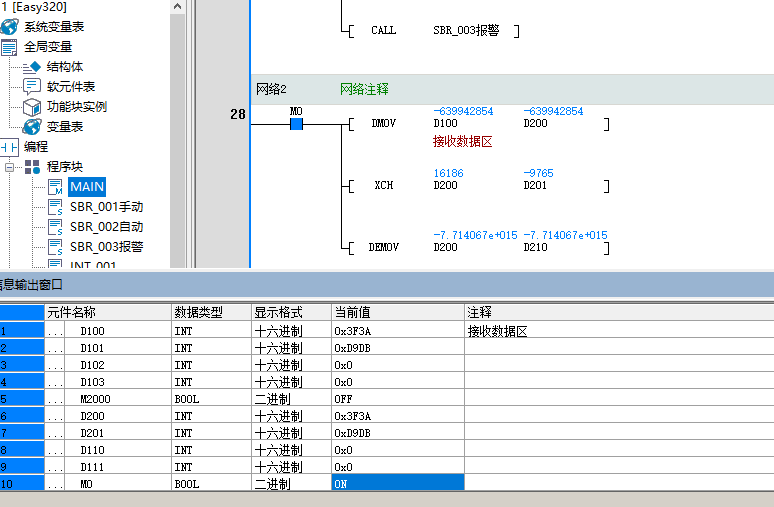The width and height of the screenshot is (774, 507).
Task: Click the 功能块实例 cube icon
Action: [x=32, y=107]
